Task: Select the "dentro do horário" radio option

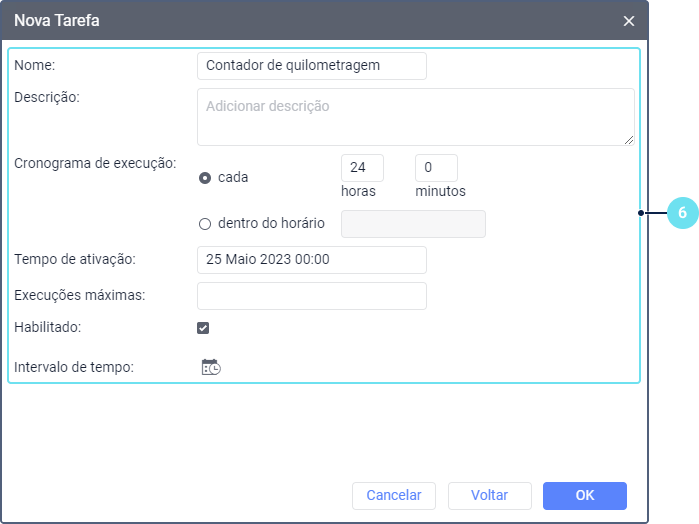Action: coord(205,223)
